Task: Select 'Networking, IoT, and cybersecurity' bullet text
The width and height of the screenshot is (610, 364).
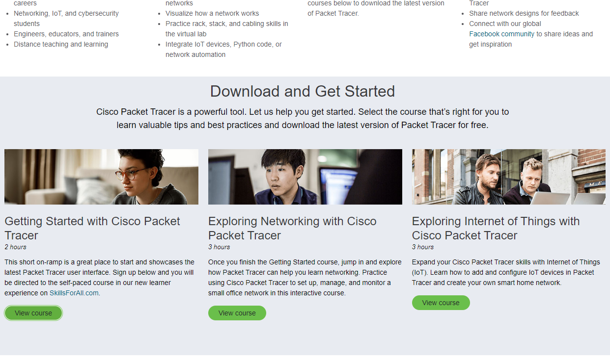Action: [66, 18]
